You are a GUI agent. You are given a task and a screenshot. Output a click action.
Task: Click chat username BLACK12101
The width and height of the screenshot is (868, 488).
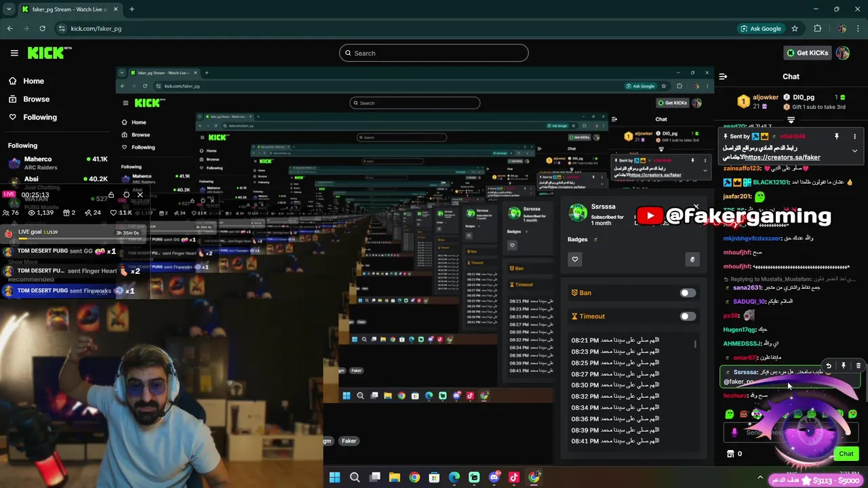[x=771, y=182]
